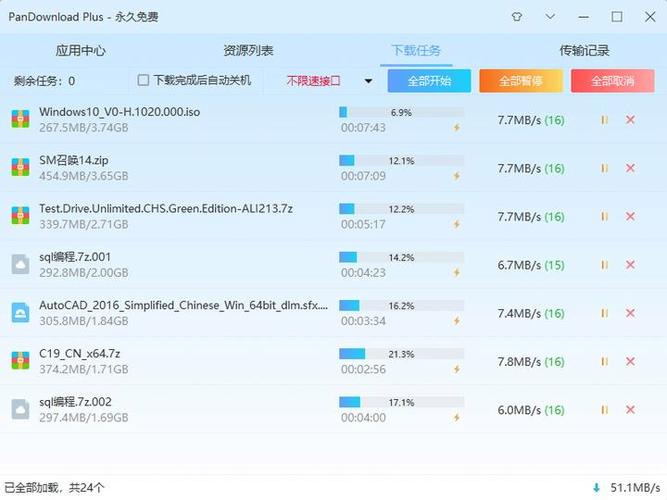The width and height of the screenshot is (667, 500).
Task: Click the lightning boost icon for sql编程.7z.001
Action: click(456, 272)
